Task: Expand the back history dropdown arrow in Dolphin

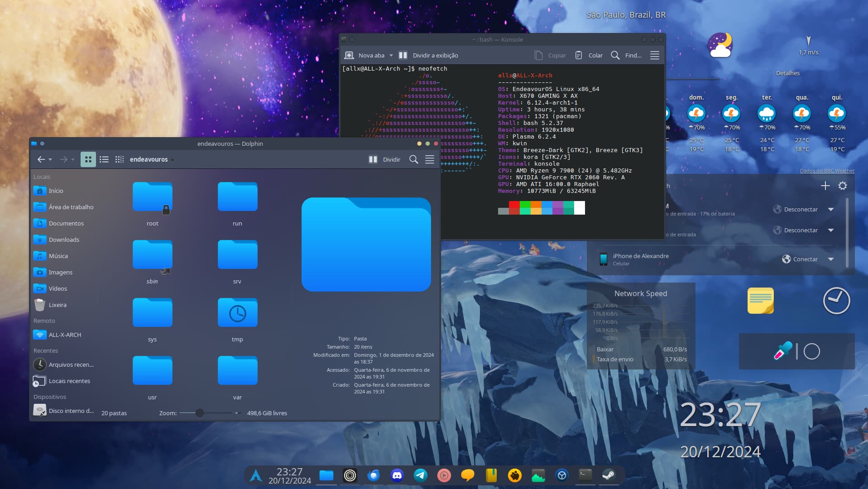Action: (x=50, y=160)
